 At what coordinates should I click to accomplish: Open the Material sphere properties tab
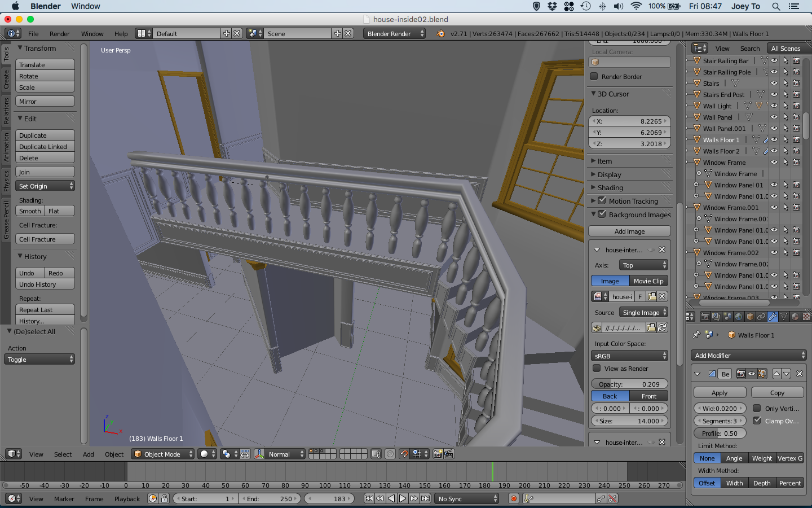(795, 317)
